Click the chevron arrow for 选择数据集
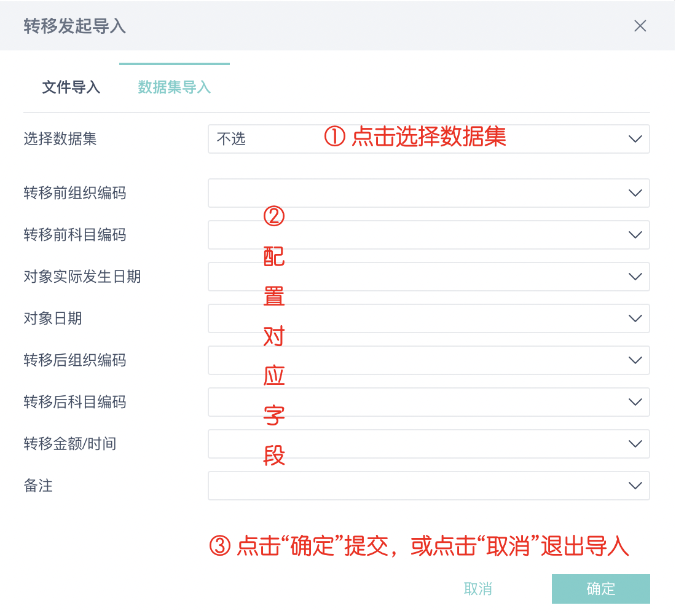This screenshot has height=616, width=676. [635, 139]
